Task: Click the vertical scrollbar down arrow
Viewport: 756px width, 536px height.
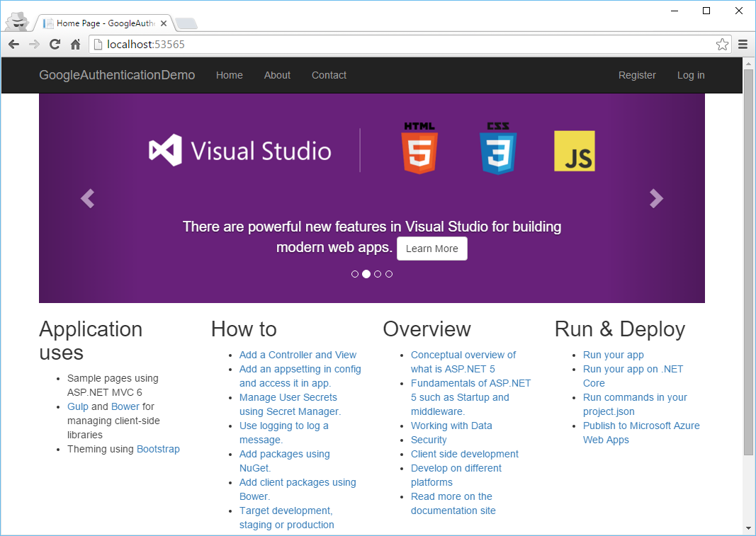Action: click(x=748, y=528)
